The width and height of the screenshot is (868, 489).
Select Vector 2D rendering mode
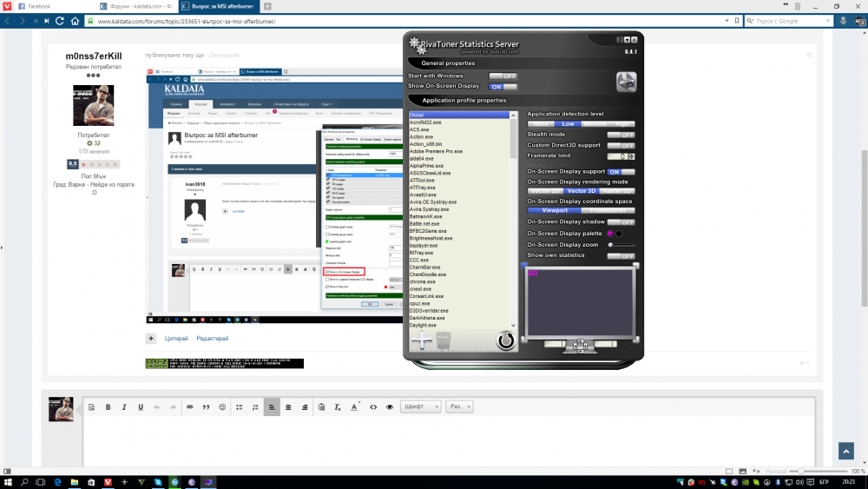coord(545,191)
